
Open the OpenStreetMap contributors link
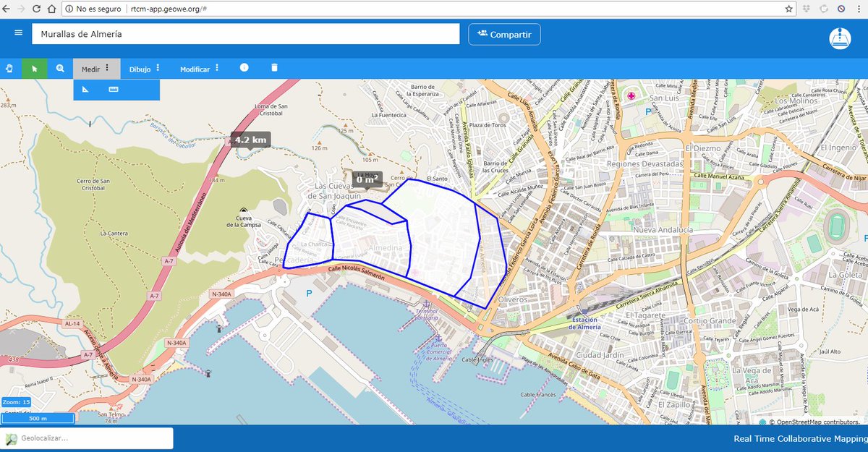[x=817, y=421]
